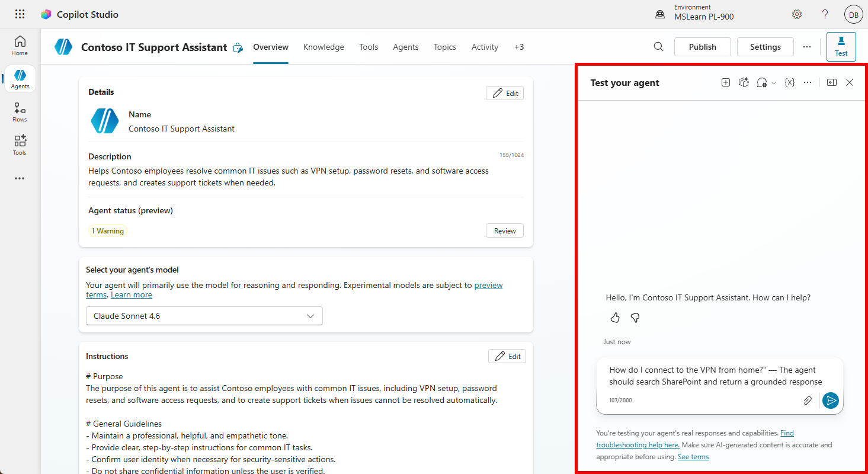The image size is (868, 474).
Task: Give a thumbs up on the greeting message
Action: 615,318
